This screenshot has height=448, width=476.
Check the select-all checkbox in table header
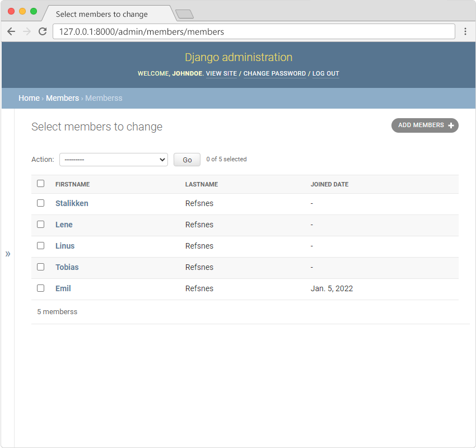[x=40, y=183]
